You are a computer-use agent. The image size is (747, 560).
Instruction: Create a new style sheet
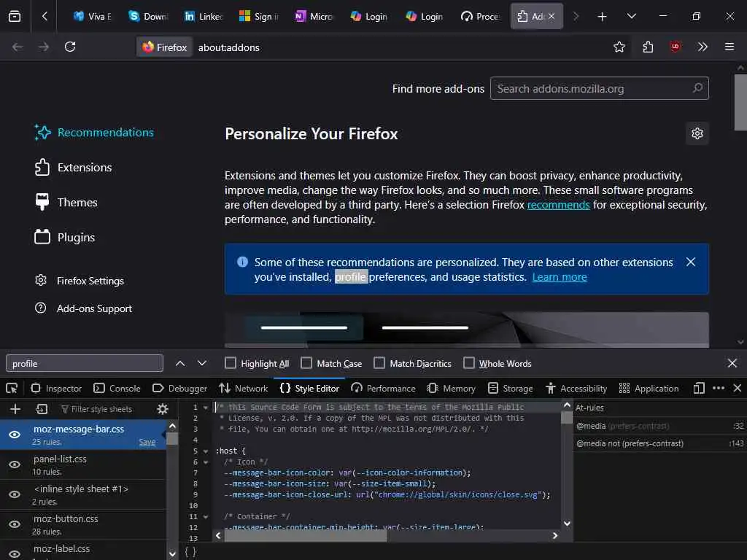coord(15,409)
